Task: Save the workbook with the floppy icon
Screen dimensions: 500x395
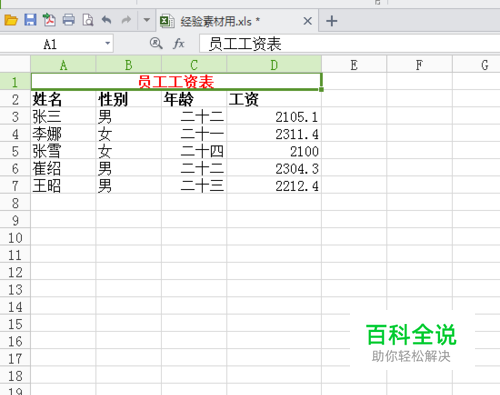Action: pos(30,20)
